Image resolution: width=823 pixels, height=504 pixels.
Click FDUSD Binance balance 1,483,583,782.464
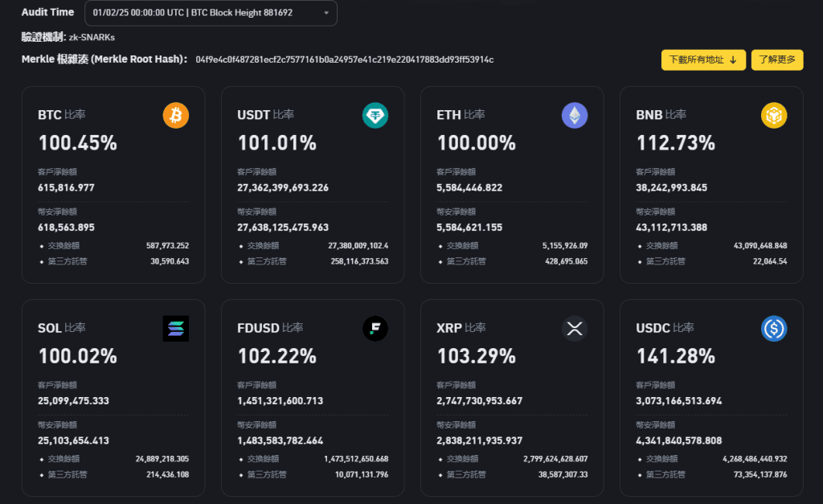coord(280,440)
